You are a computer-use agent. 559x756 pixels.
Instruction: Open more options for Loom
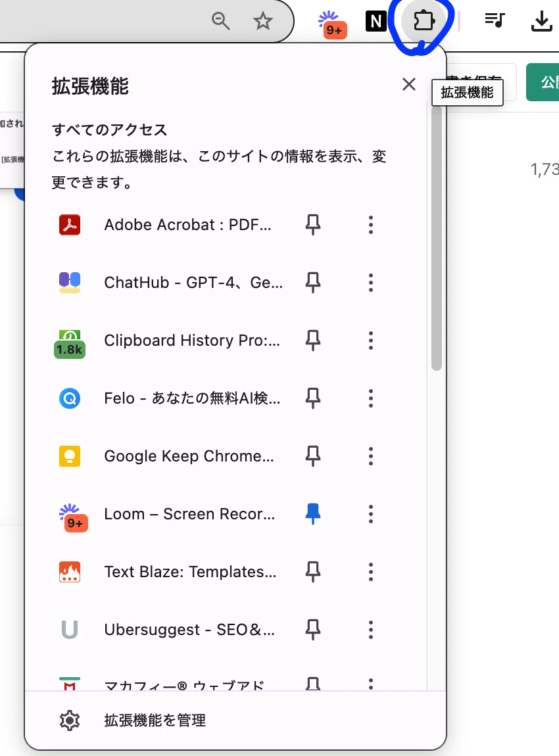(371, 514)
